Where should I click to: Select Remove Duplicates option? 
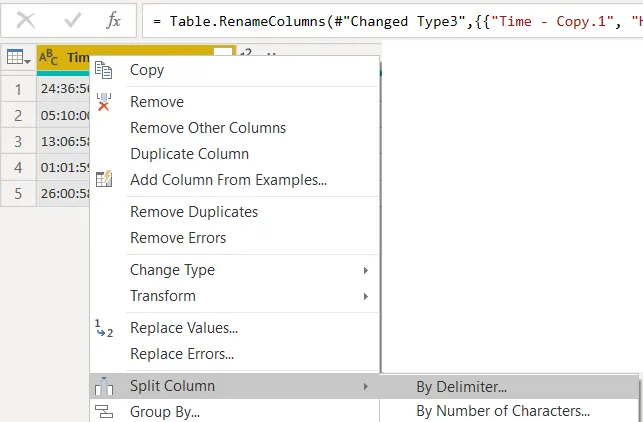pos(194,212)
